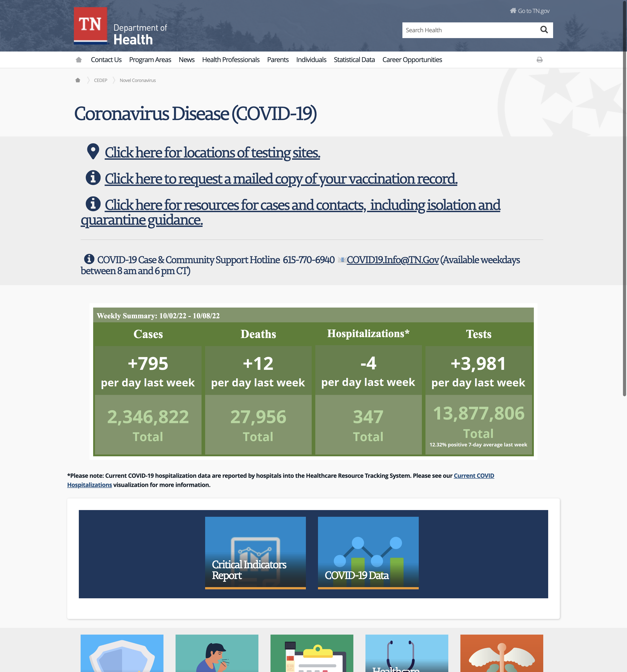Click the CEDEP breadcrumb link
Image resolution: width=627 pixels, height=672 pixels.
click(100, 80)
